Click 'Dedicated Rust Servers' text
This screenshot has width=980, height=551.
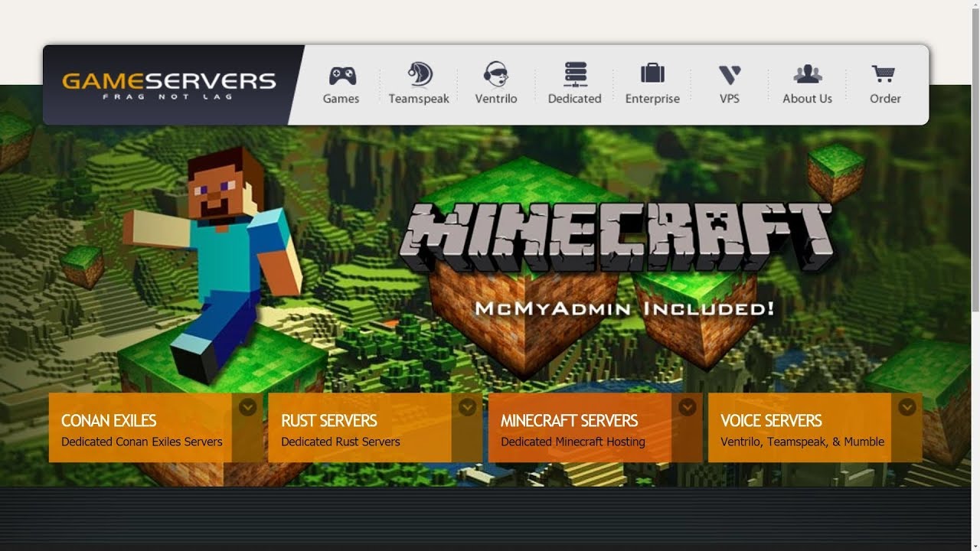coord(341,442)
